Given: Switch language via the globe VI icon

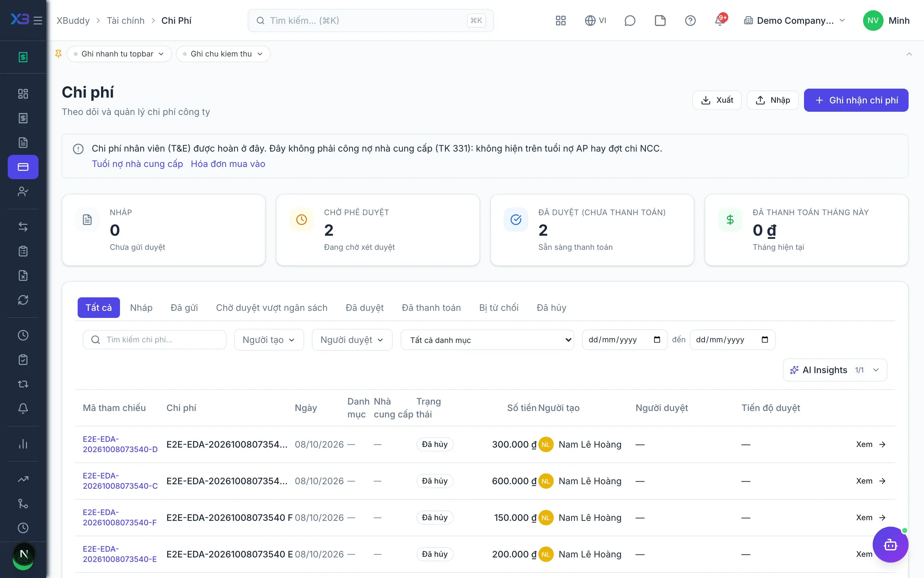Looking at the screenshot, I should (595, 21).
